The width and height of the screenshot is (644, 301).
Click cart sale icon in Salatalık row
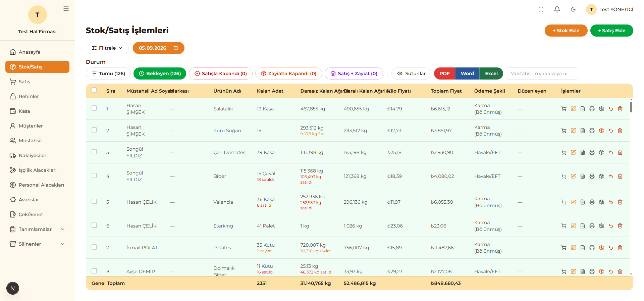tap(564, 109)
